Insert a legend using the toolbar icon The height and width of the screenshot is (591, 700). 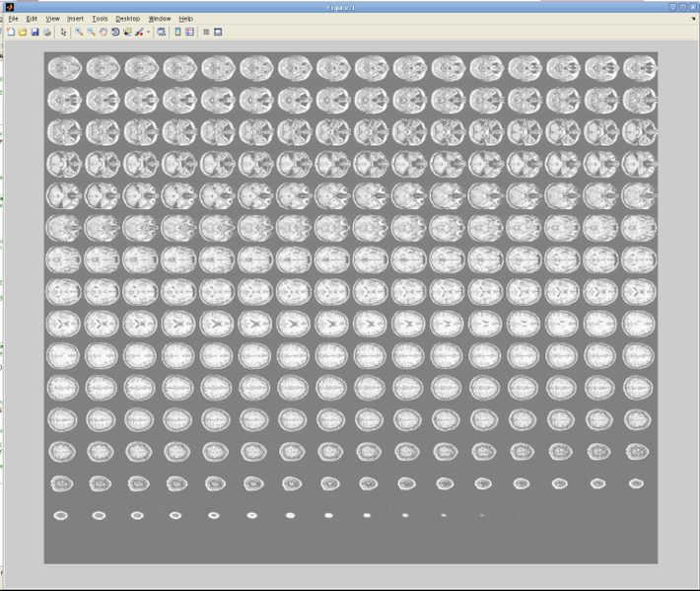[189, 32]
